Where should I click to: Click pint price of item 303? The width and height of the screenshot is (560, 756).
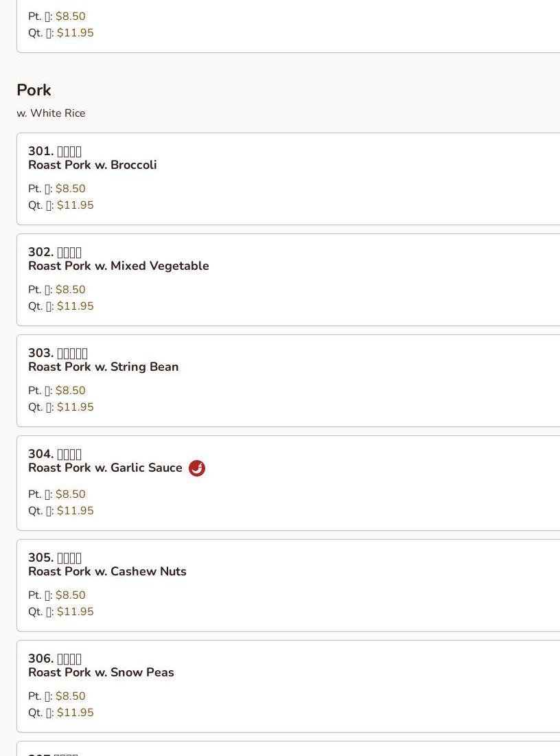[x=70, y=391]
